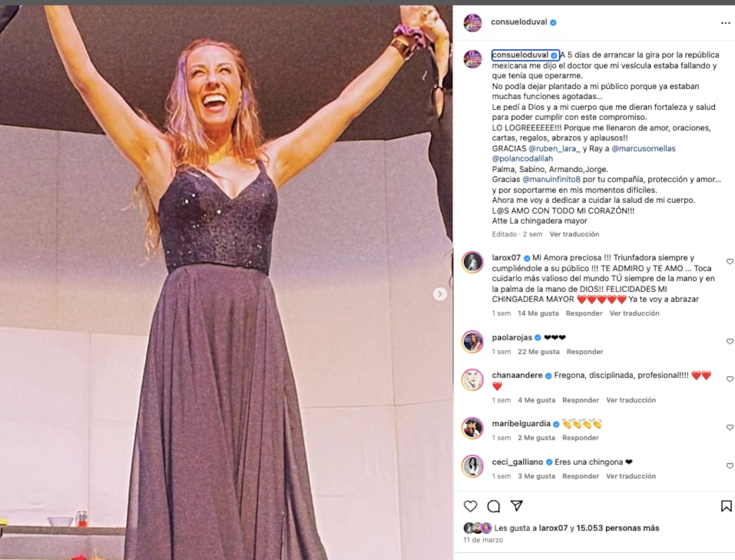Open consueloduval profile picture in header

click(473, 23)
